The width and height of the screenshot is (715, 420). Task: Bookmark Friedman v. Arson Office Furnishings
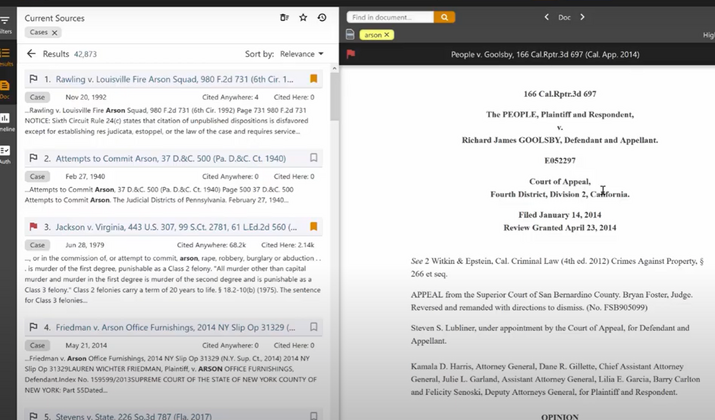pyautogui.click(x=314, y=327)
